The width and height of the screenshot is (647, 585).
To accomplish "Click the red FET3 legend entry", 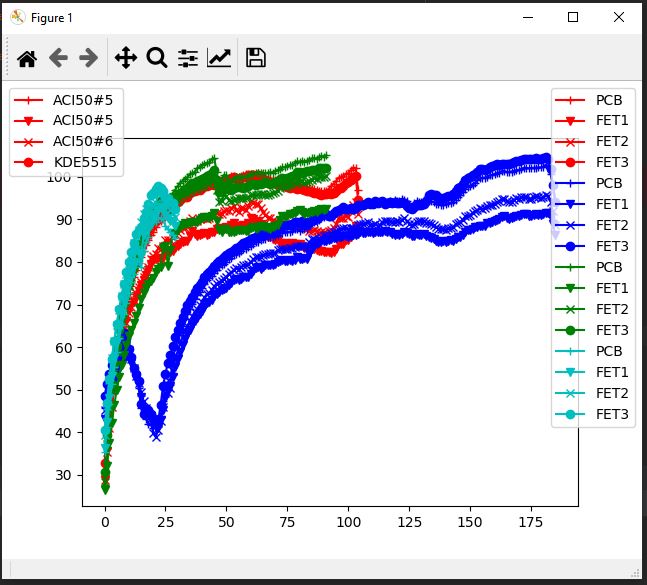I will [591, 163].
